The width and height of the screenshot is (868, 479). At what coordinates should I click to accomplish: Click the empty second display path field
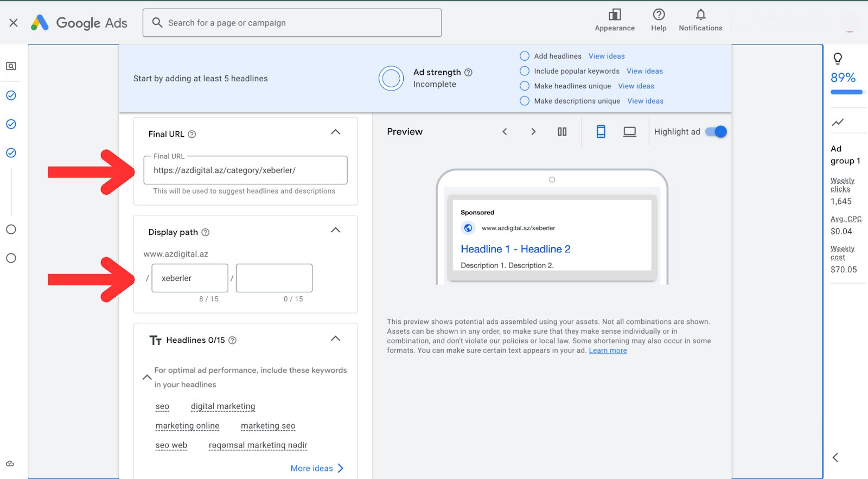click(274, 278)
